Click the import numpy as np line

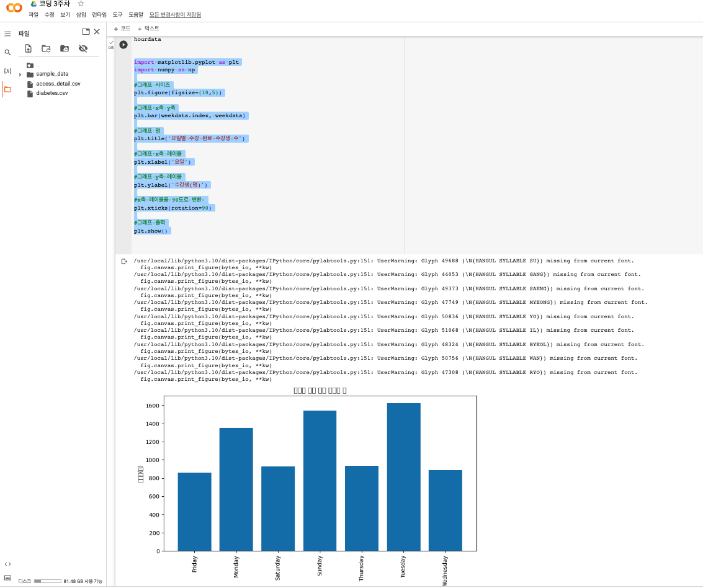164,70
